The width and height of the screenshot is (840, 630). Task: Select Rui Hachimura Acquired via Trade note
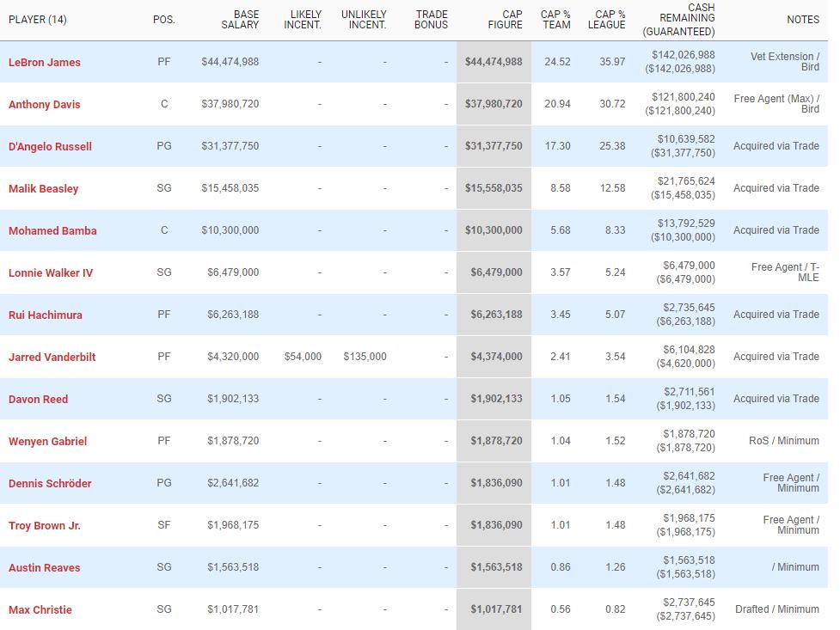[776, 315]
